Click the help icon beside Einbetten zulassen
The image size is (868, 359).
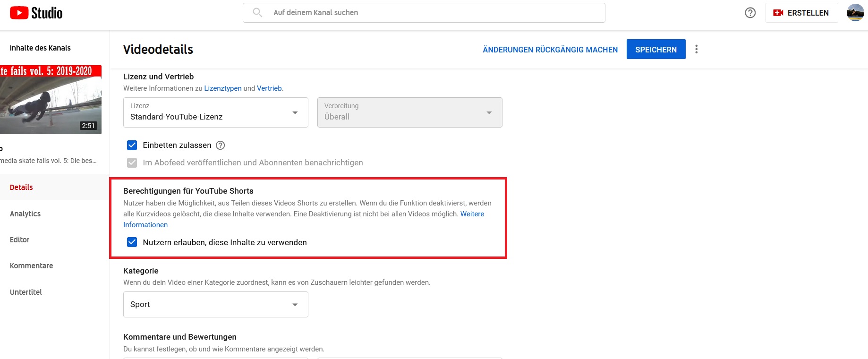[220, 145]
